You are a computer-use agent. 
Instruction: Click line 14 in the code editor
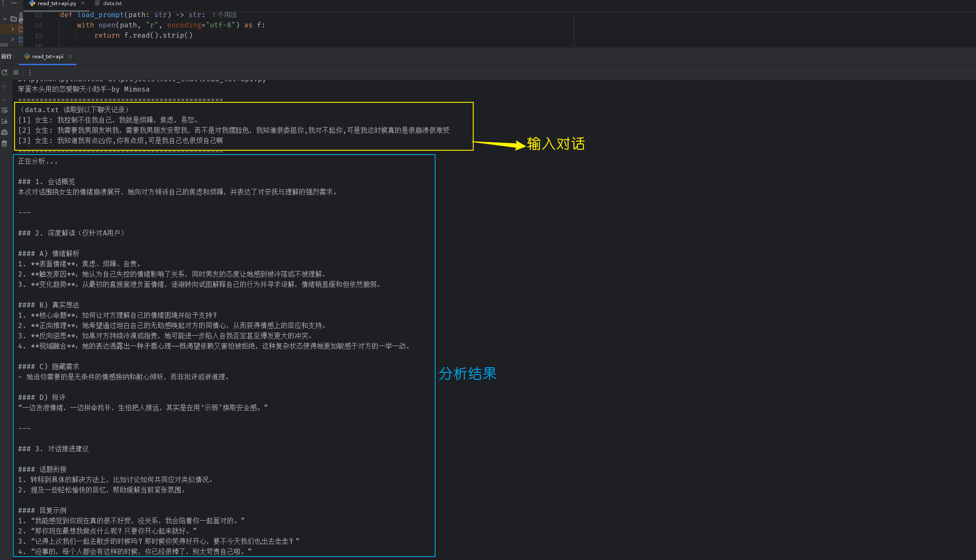pyautogui.click(x=171, y=25)
